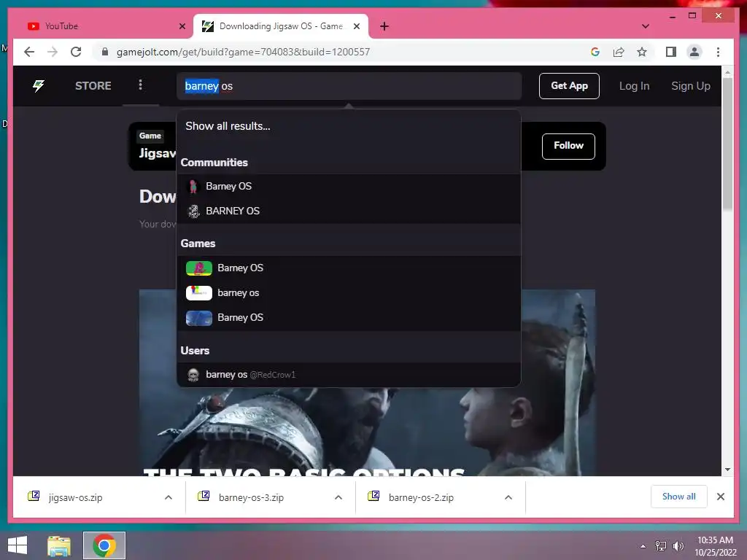Open Chrome's three-dot settings menu
747x560 pixels.
[718, 52]
